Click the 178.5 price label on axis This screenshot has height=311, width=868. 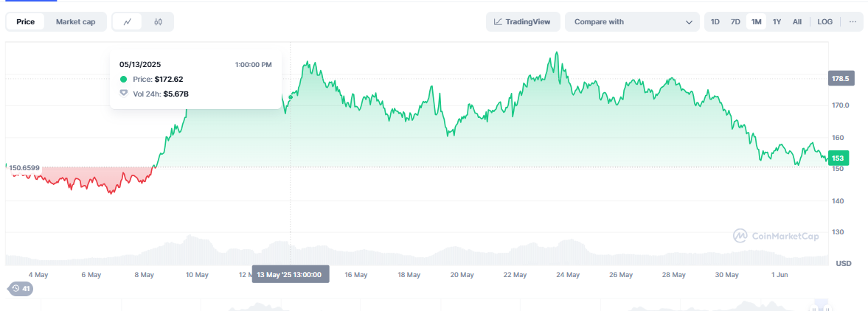[840, 79]
